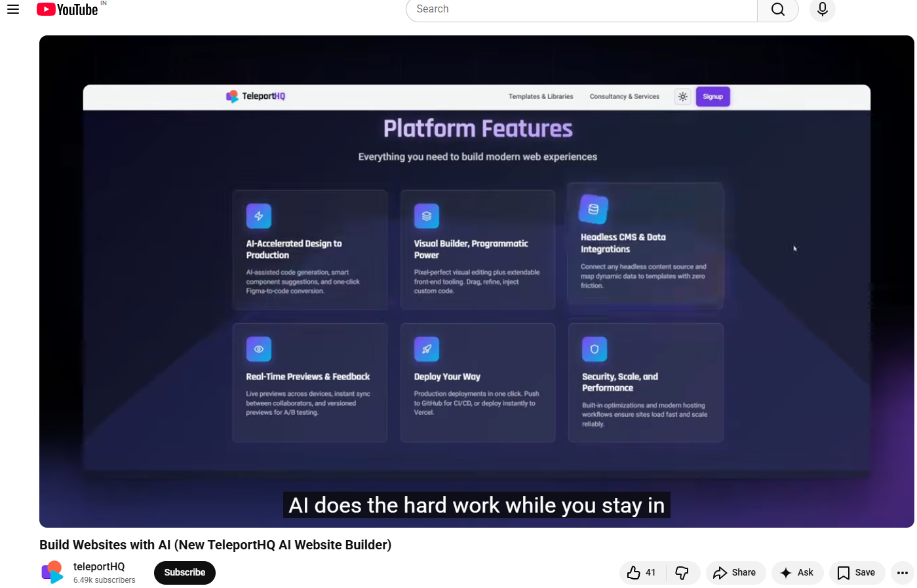This screenshot has width=917, height=588.
Task: Click the AI-Accelerated Design to Production title
Action: [294, 249]
